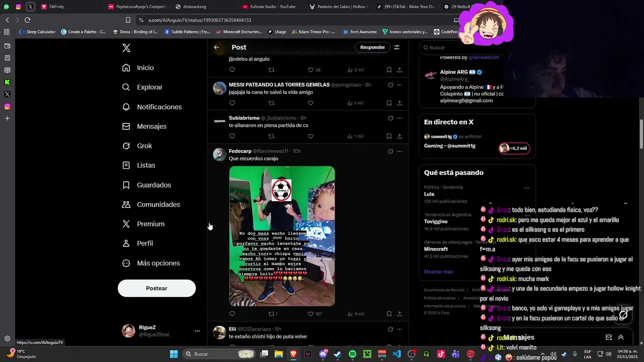The image size is (644, 362).
Task: Click Mostrar más under trends
Action: pyautogui.click(x=438, y=271)
